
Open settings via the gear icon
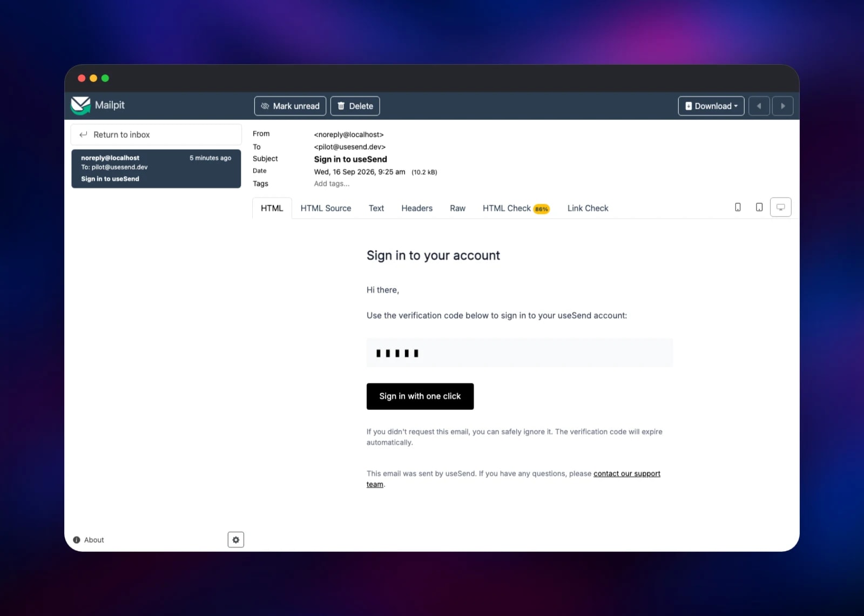click(x=236, y=540)
